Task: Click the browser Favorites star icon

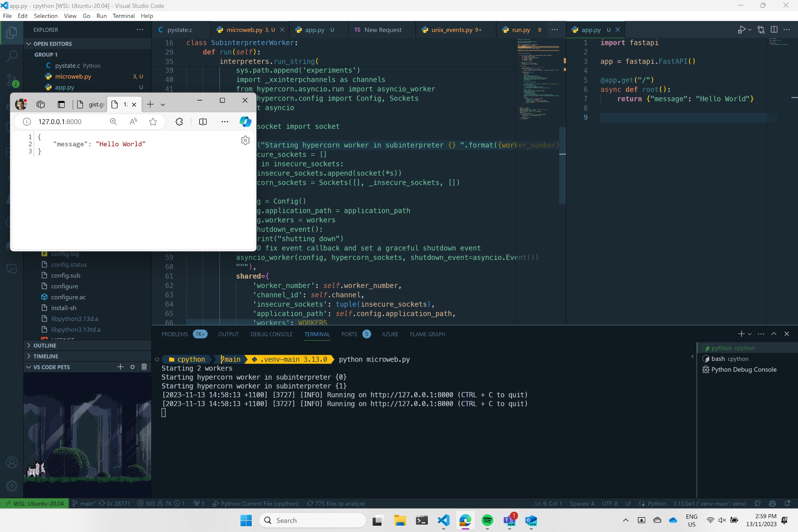Action: [153, 122]
